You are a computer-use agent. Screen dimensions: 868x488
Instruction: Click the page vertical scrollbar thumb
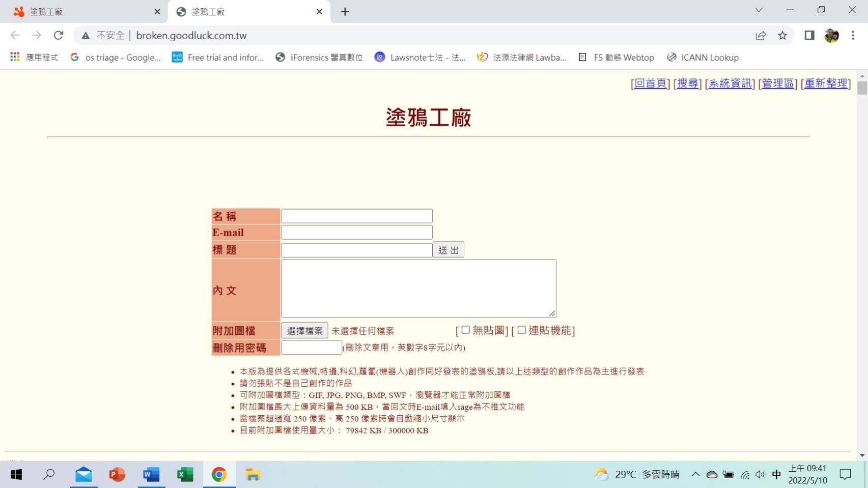click(862, 88)
